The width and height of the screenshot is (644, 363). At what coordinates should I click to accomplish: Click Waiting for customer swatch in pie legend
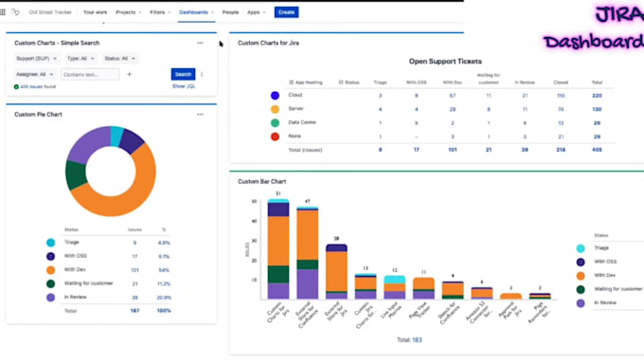(x=50, y=283)
